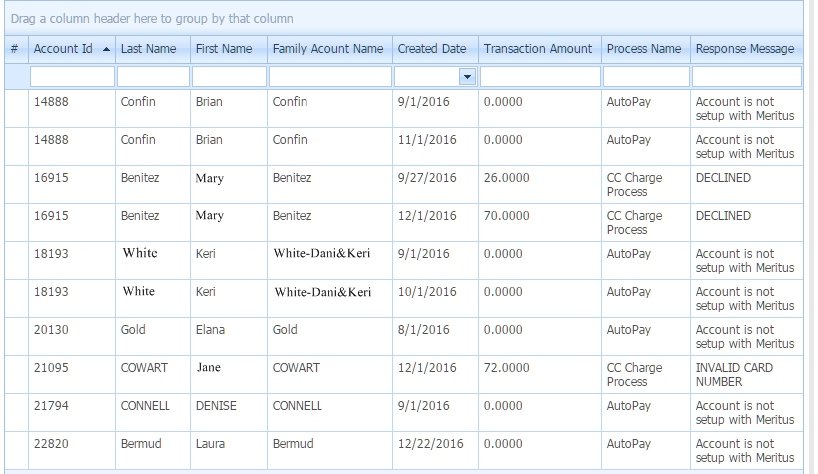Click Account Id 21095 cell
Image resolution: width=818 pixels, height=474 pixels.
pyautogui.click(x=72, y=375)
